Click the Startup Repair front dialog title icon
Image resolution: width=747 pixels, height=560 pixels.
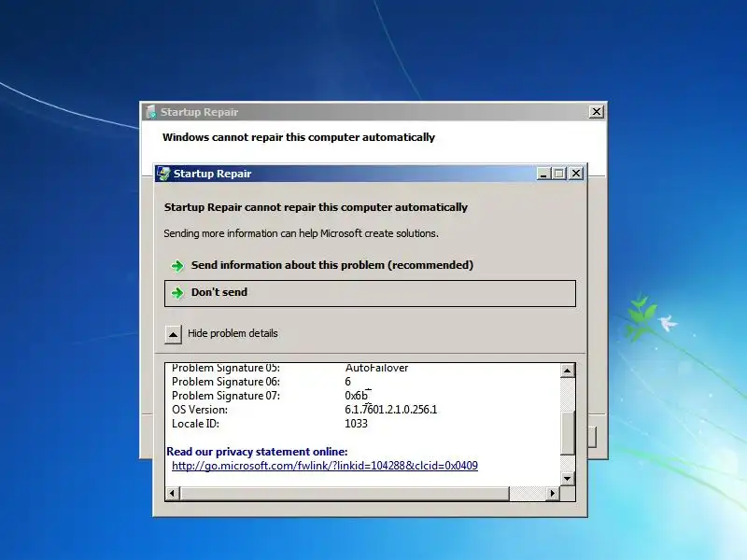coord(163,174)
